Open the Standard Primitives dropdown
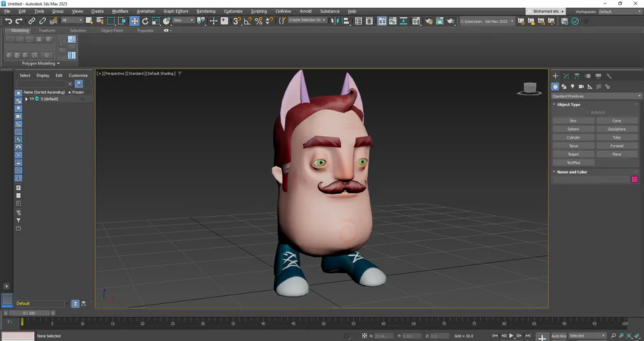644x341 pixels. click(596, 96)
